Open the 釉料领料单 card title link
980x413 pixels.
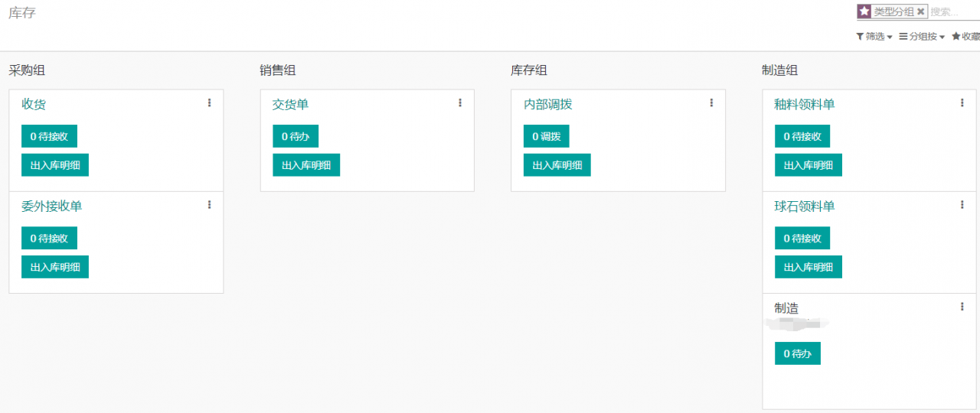tap(805, 104)
